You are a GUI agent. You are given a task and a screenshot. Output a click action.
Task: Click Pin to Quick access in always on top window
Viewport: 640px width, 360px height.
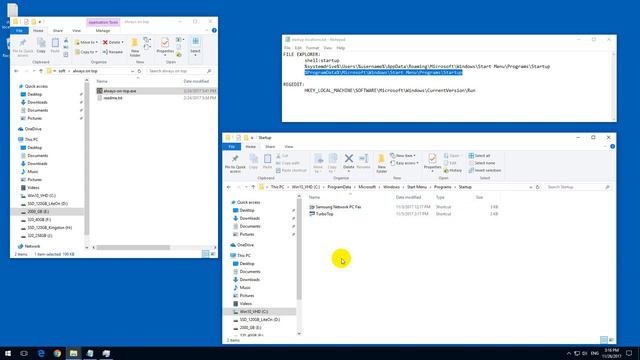click(x=23, y=48)
